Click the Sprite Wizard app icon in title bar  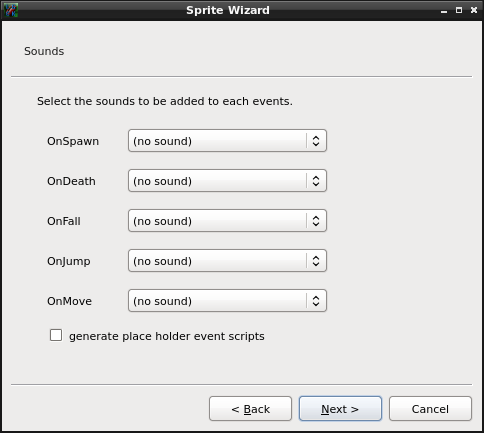tap(11, 10)
